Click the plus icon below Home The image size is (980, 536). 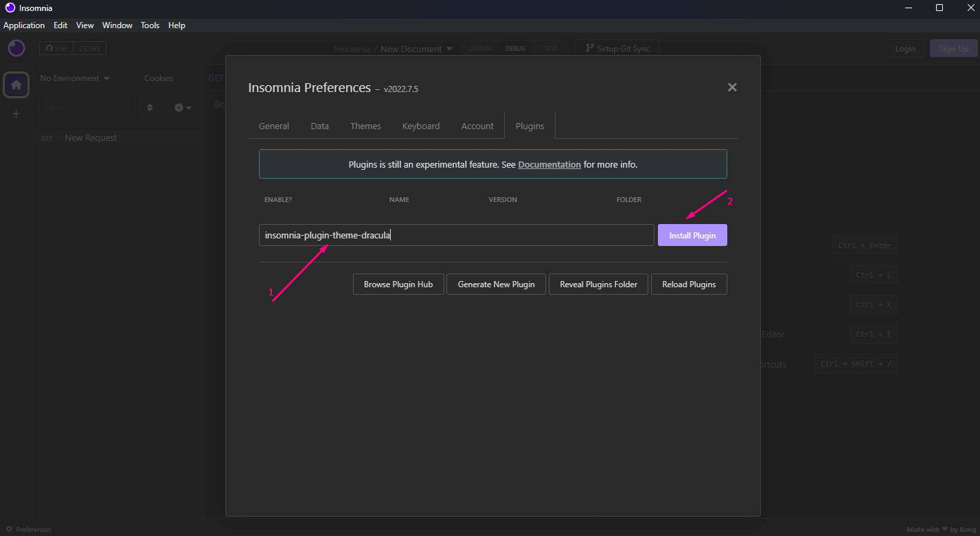(16, 113)
